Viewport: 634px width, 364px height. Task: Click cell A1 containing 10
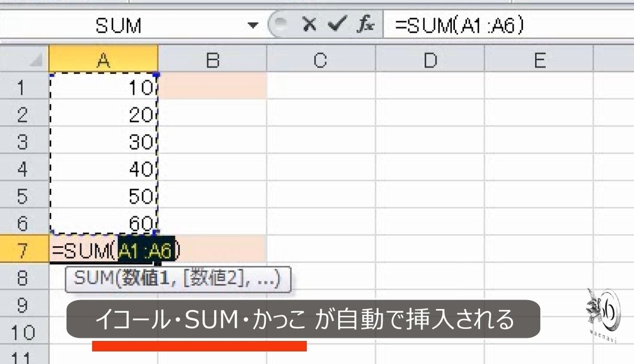[x=104, y=86]
